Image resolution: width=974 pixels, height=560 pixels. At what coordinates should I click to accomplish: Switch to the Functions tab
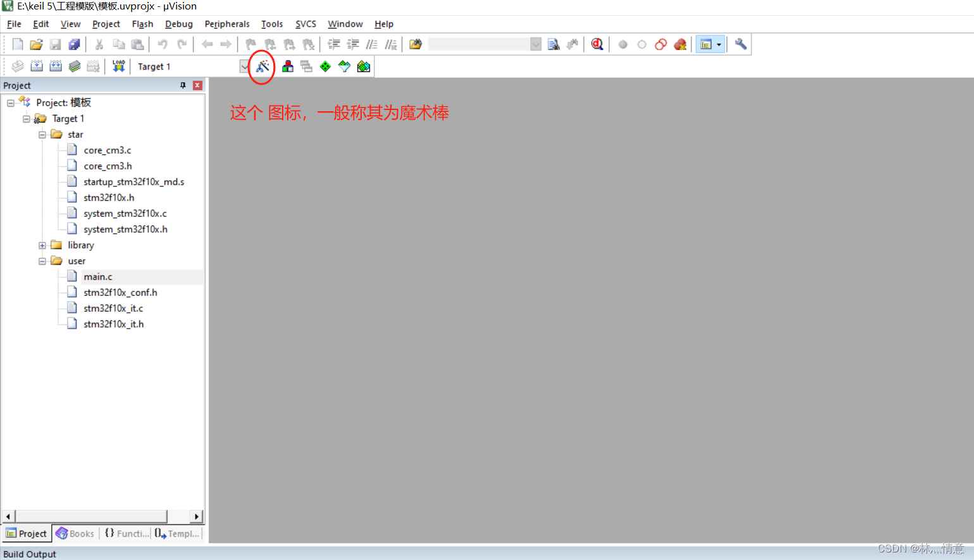(127, 533)
